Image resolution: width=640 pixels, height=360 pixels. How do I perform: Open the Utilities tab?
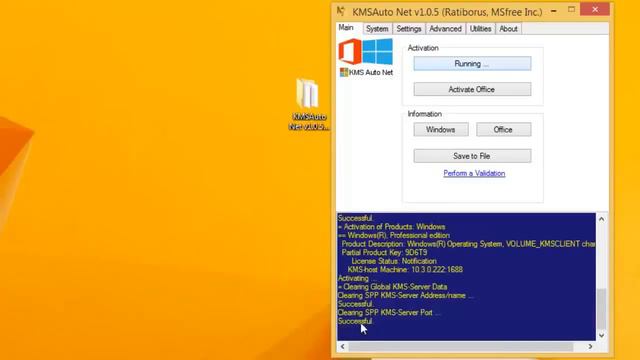pyautogui.click(x=480, y=29)
